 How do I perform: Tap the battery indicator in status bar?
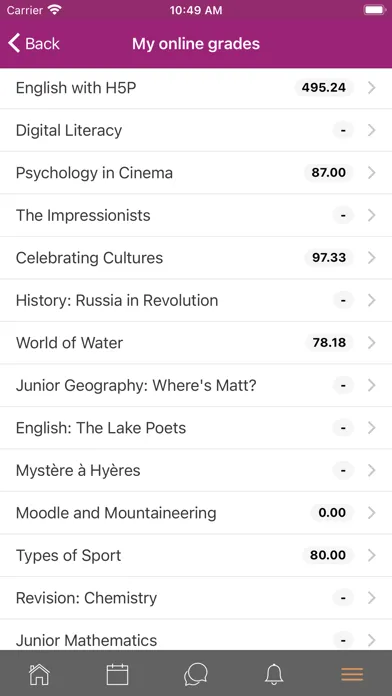(375, 10)
